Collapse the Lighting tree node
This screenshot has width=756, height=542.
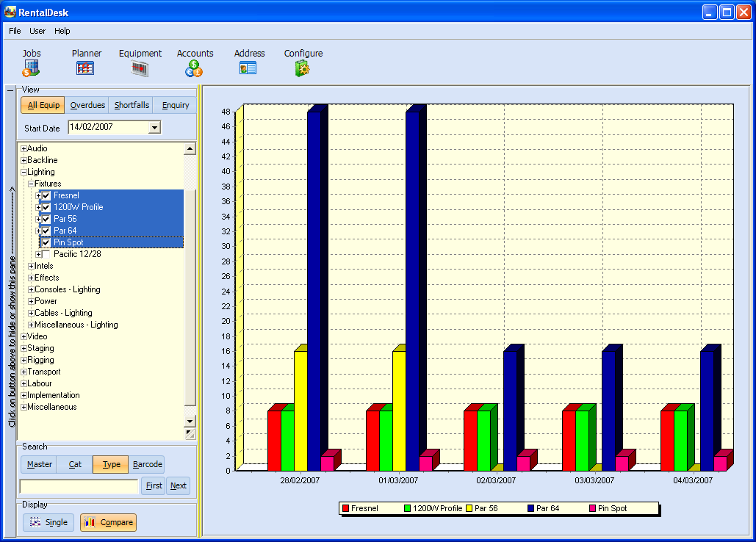coord(24,173)
